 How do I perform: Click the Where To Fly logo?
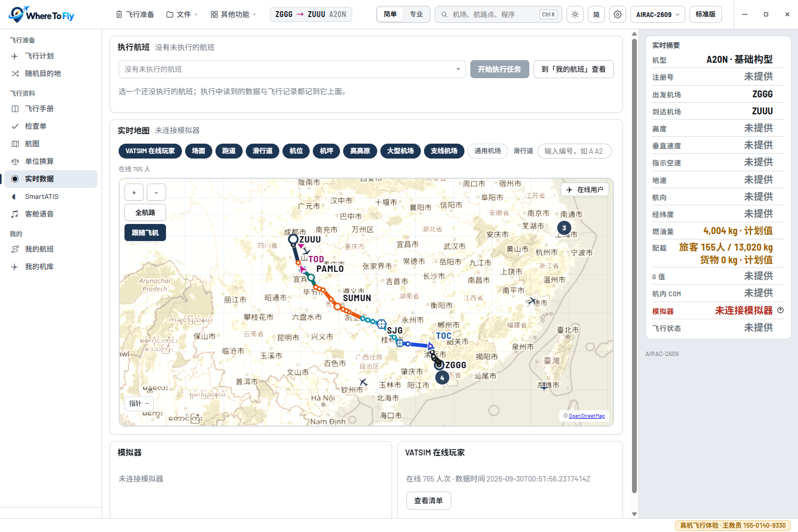tap(41, 14)
